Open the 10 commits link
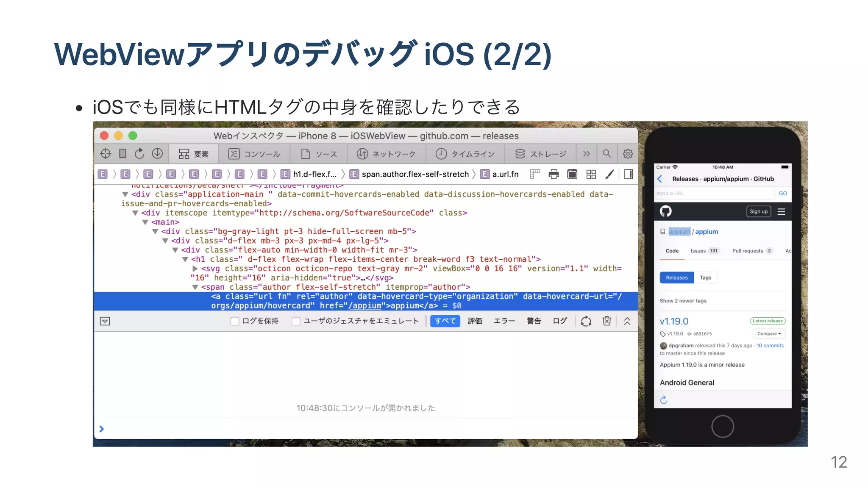Viewport: 868px width, 488px height. pyautogui.click(x=770, y=346)
